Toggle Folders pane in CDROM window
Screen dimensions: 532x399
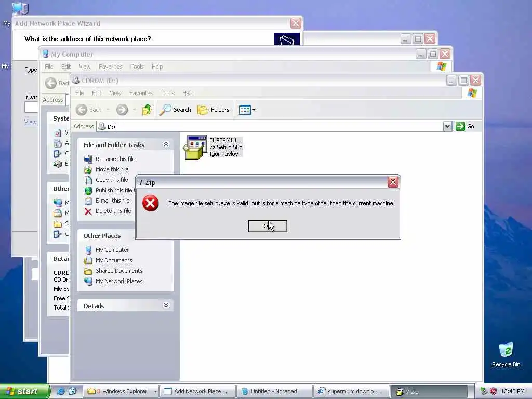click(x=214, y=110)
